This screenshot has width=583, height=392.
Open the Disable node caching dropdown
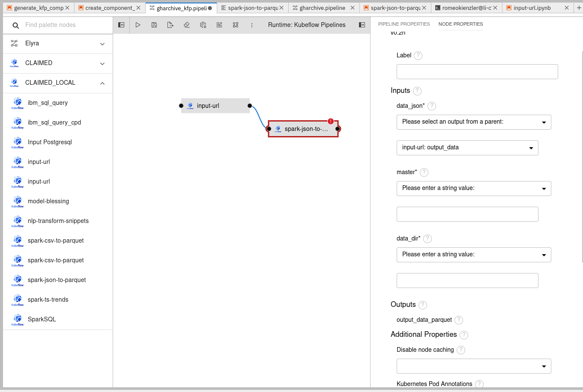[474, 366]
